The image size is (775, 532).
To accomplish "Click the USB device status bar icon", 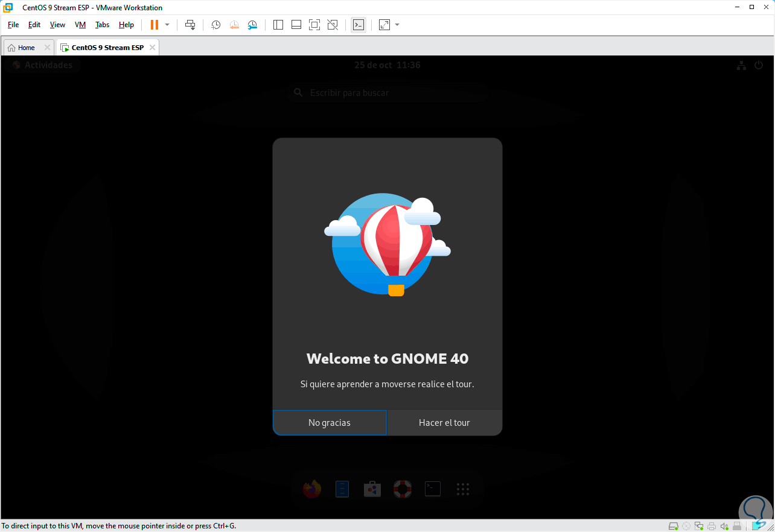I will click(x=737, y=526).
